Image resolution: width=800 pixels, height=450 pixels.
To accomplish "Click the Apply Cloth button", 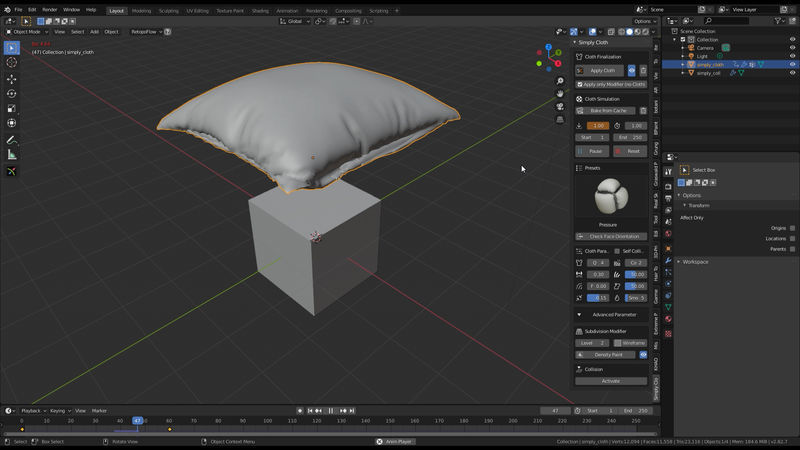I will click(x=599, y=70).
